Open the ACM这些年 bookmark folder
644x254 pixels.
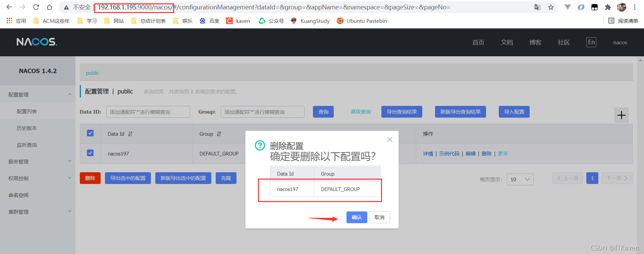(x=52, y=21)
